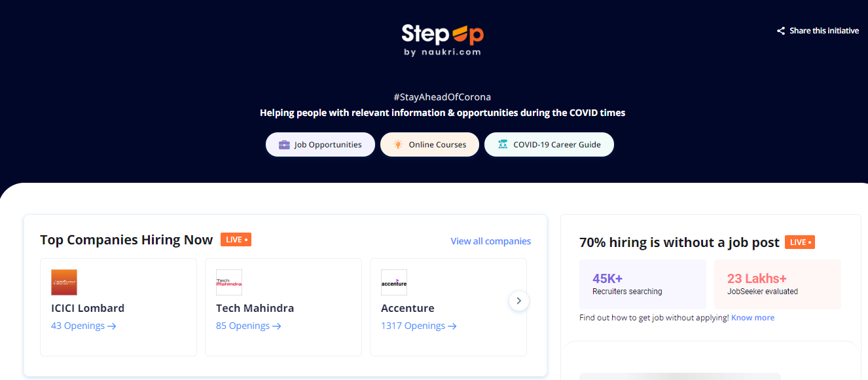Open 1317 Openings for Accenture
The width and height of the screenshot is (868, 380).
click(419, 326)
